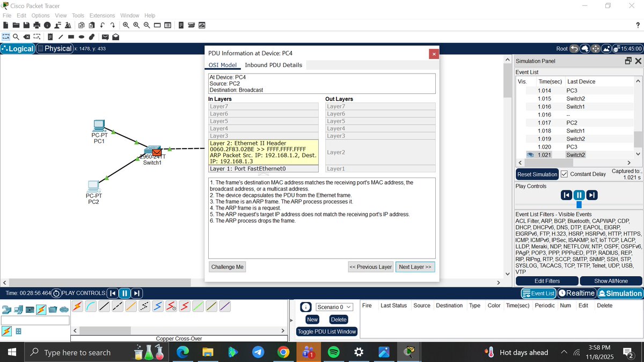This screenshot has width=644, height=362.
Task: Click the Print toolbar icon
Action: pos(37,25)
